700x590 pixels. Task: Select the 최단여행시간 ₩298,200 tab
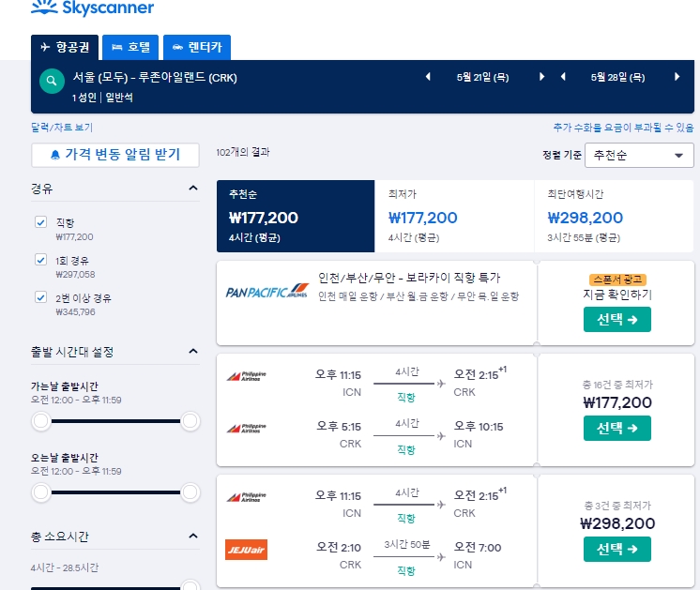(614, 216)
